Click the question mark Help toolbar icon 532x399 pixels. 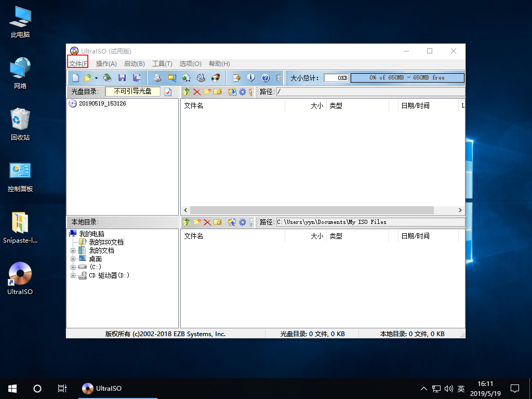(265, 78)
